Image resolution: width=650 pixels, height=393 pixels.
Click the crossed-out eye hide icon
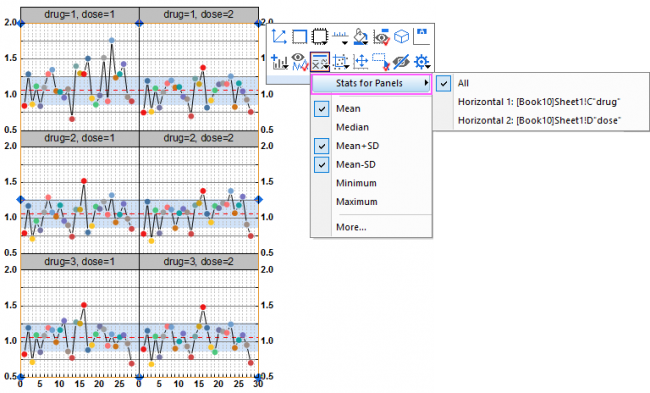[x=401, y=62]
